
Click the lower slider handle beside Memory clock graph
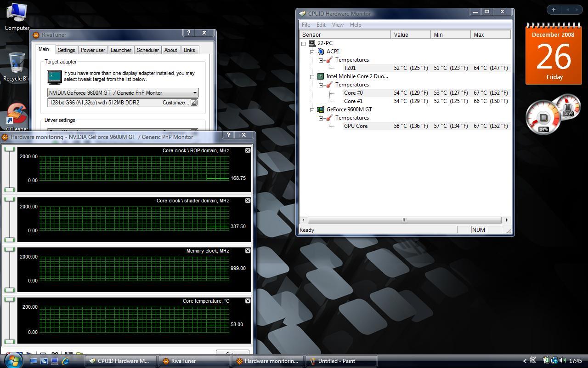pos(9,290)
